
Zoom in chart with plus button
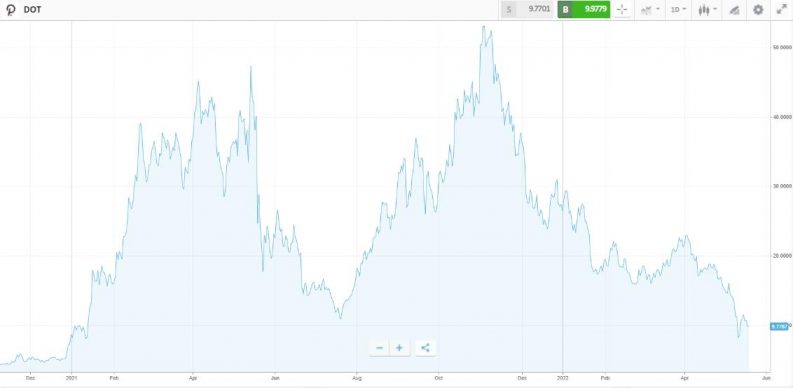399,348
